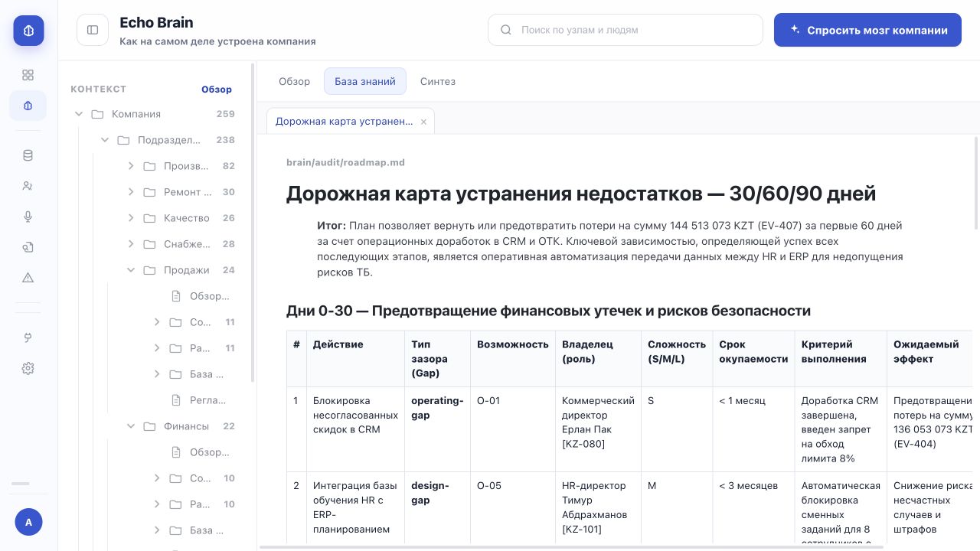This screenshot has height=551, width=980.
Task: Toggle the sidebar panel button beside Echo Brain
Action: pyautogui.click(x=93, y=30)
